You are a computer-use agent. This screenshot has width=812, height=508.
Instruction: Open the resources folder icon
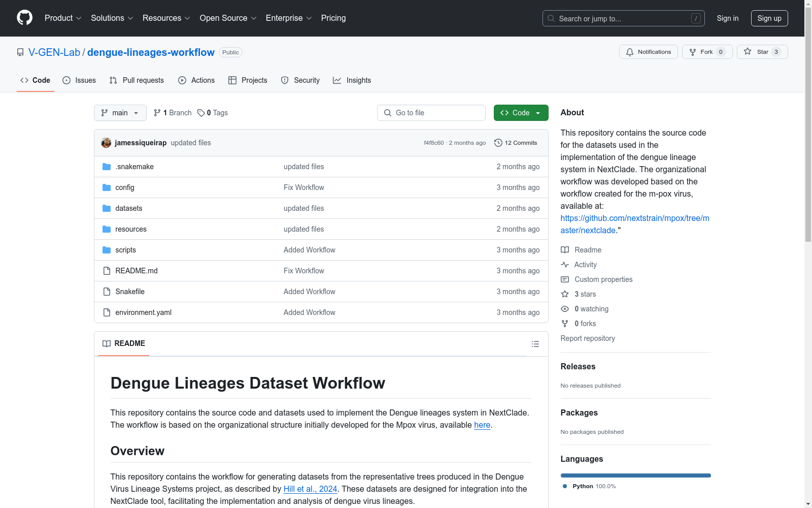tap(107, 229)
